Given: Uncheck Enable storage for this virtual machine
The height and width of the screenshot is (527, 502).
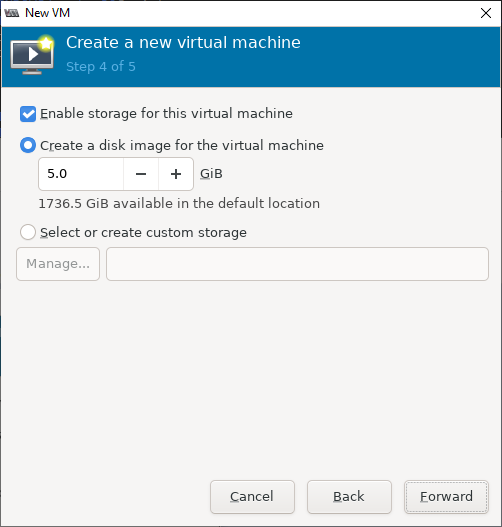Looking at the screenshot, I should click(28, 114).
